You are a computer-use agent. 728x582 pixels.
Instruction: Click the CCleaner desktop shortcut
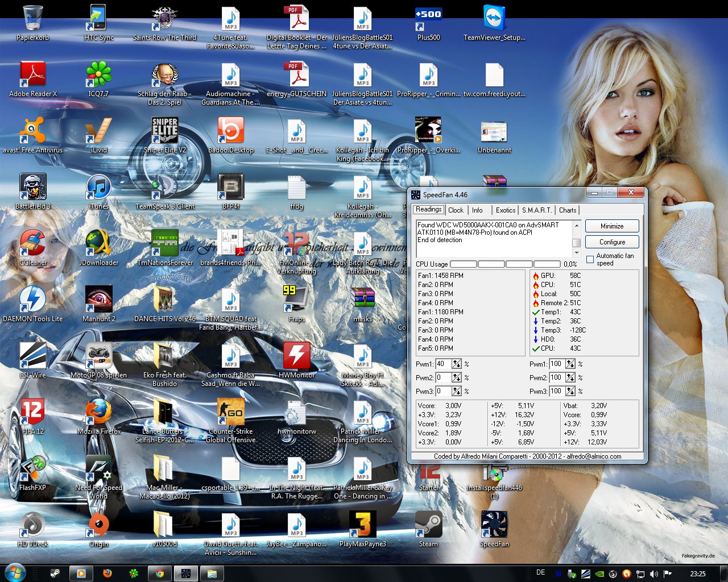(32, 248)
